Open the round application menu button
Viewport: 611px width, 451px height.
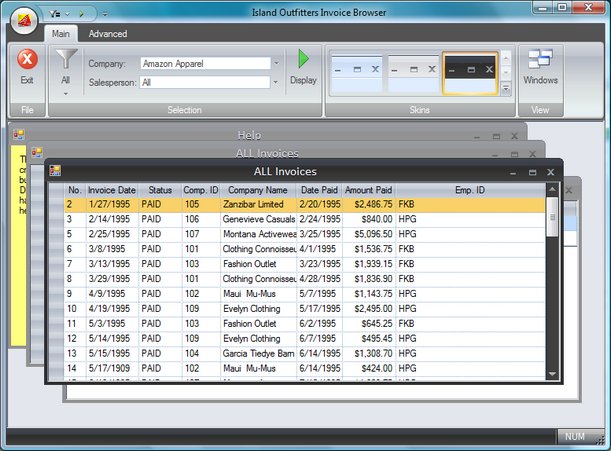coord(24,20)
